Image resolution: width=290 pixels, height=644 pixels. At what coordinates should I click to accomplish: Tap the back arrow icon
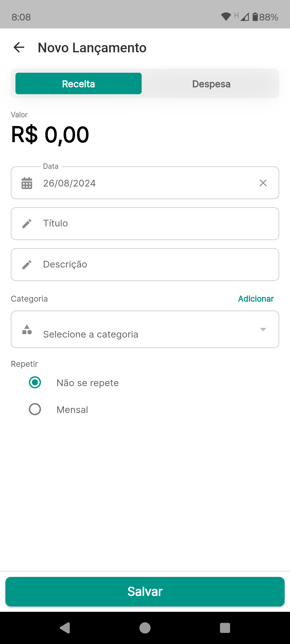tap(19, 47)
